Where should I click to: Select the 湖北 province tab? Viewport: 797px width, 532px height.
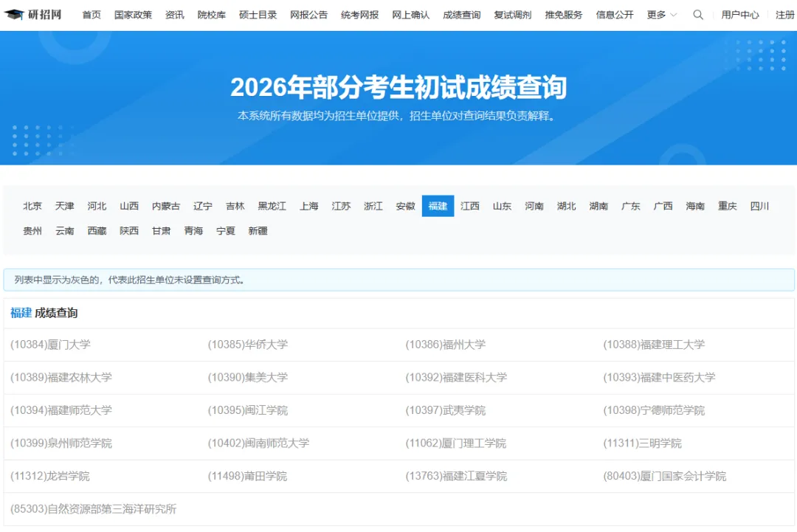[566, 206]
